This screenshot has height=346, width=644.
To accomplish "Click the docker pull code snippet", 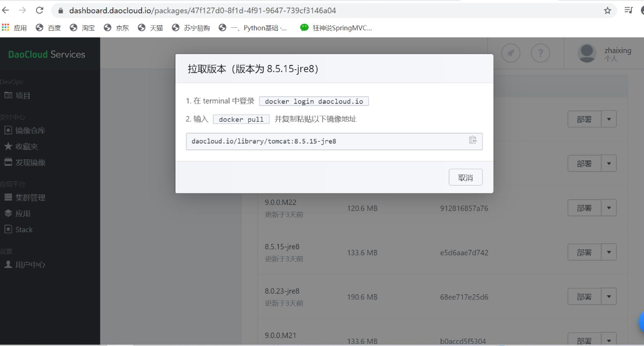I will (x=241, y=119).
